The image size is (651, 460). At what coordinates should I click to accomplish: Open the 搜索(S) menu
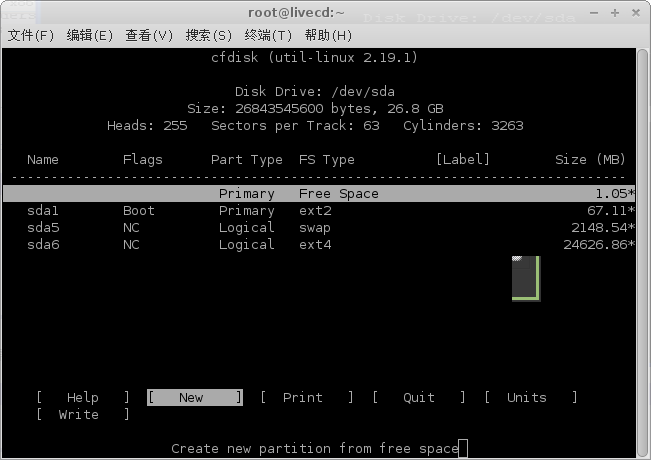coord(209,36)
